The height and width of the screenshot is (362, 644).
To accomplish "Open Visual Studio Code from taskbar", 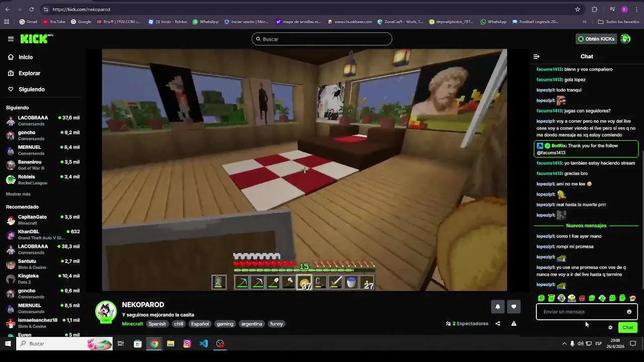I will pyautogui.click(x=204, y=344).
